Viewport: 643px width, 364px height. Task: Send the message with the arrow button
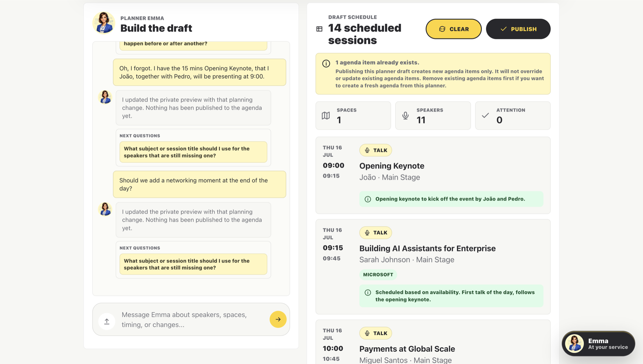coord(278,319)
